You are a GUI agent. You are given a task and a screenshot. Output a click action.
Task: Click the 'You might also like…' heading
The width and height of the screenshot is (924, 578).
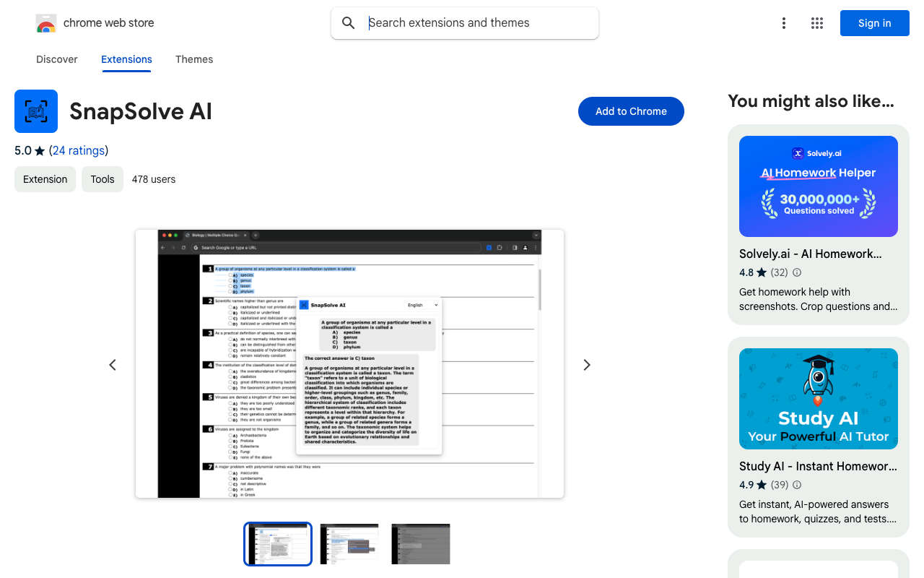click(811, 101)
